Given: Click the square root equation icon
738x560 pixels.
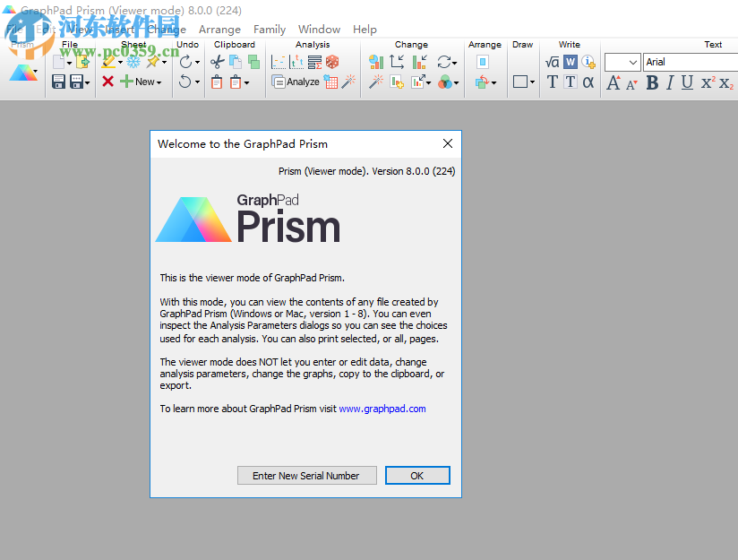Looking at the screenshot, I should point(551,63).
